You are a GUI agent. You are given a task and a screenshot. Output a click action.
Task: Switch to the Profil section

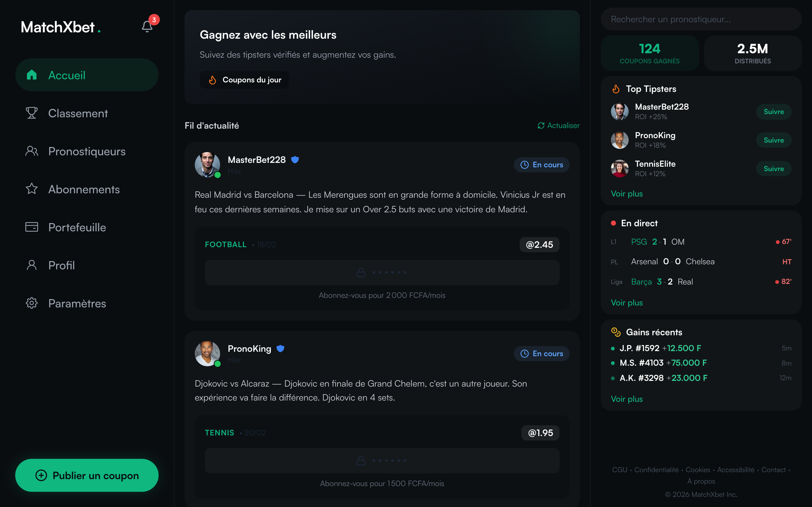31,265
